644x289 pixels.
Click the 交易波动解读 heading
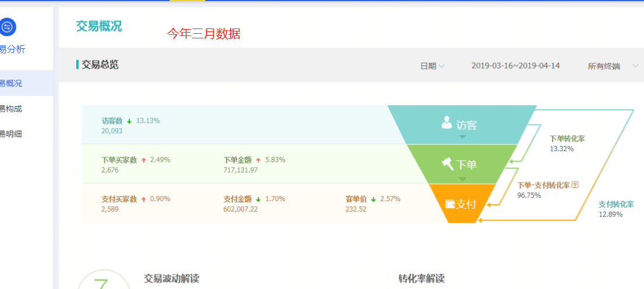172,279
